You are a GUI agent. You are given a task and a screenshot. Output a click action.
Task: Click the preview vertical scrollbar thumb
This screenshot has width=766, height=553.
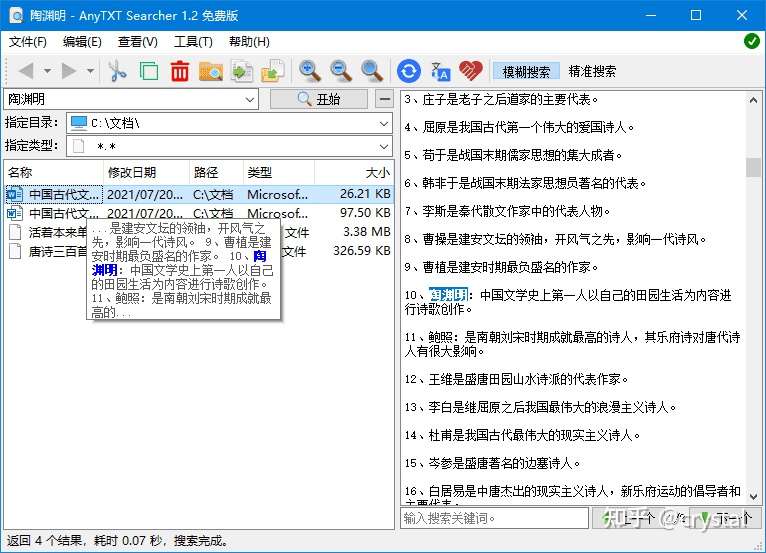pyautogui.click(x=753, y=167)
